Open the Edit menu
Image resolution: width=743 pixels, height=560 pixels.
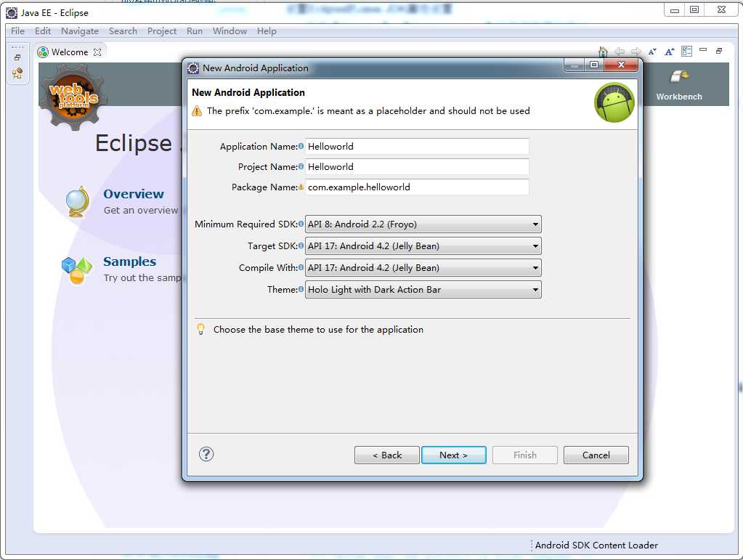pos(43,31)
